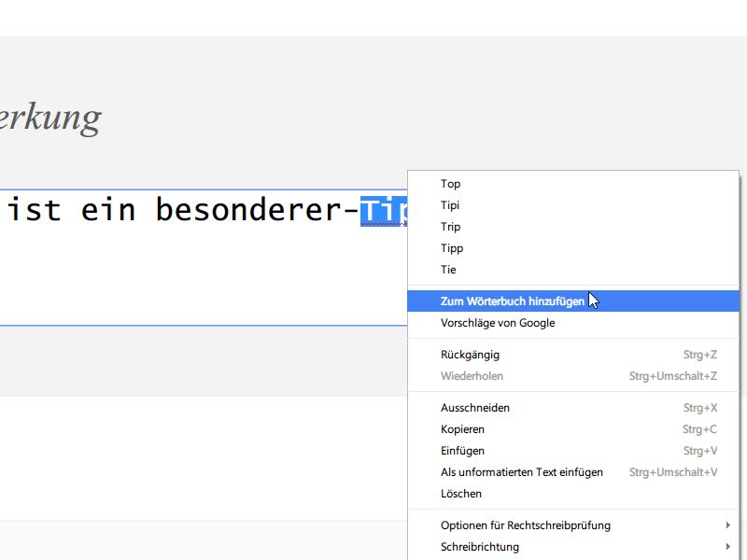Click 'Ausschneiden' in context menu
The width and height of the screenshot is (747, 560).
573,408
